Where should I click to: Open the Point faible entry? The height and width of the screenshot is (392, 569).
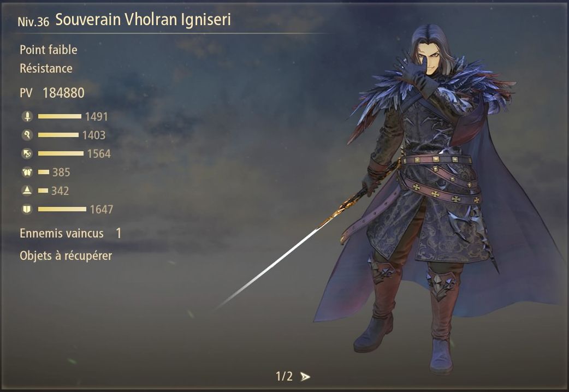click(x=48, y=50)
